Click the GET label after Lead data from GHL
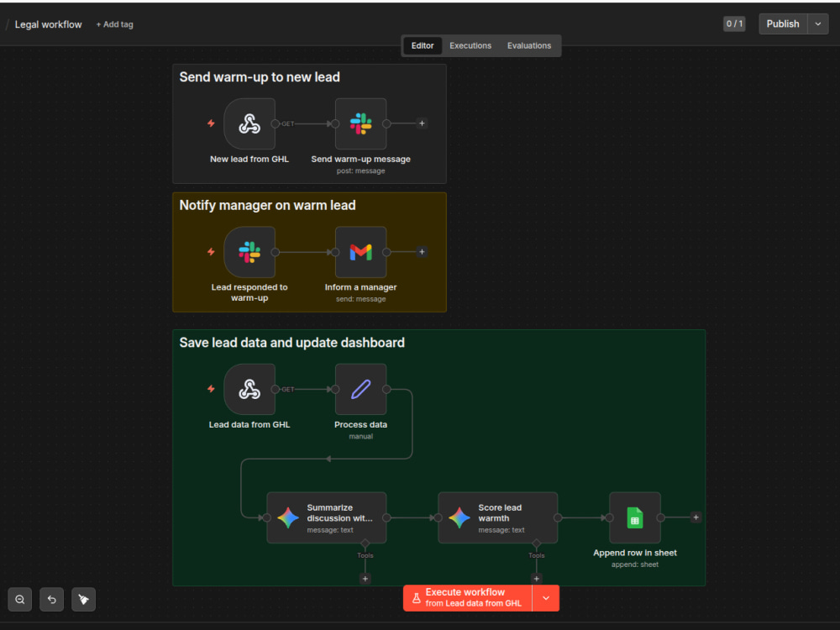The width and height of the screenshot is (840, 630). tap(287, 390)
